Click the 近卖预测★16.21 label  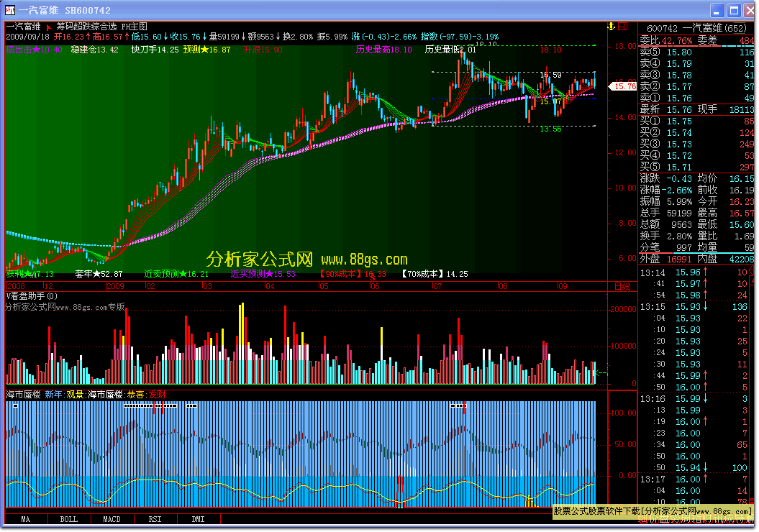pyautogui.click(x=176, y=274)
